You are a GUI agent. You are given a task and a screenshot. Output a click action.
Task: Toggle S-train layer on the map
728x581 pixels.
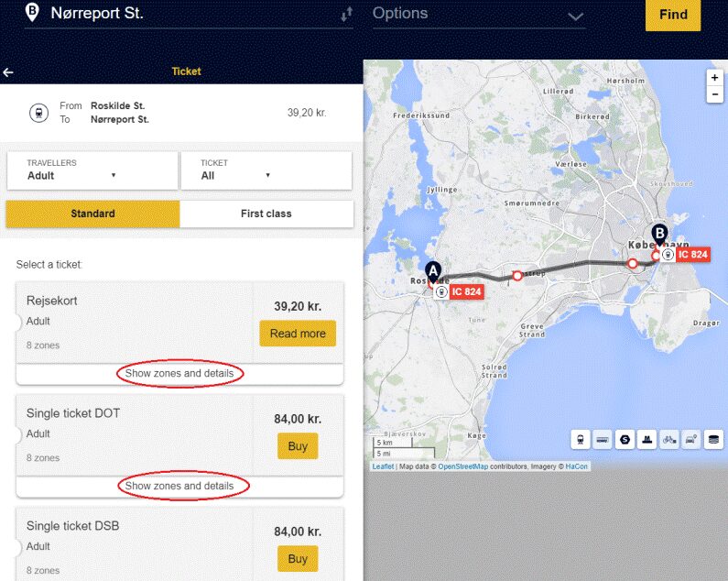tap(625, 440)
